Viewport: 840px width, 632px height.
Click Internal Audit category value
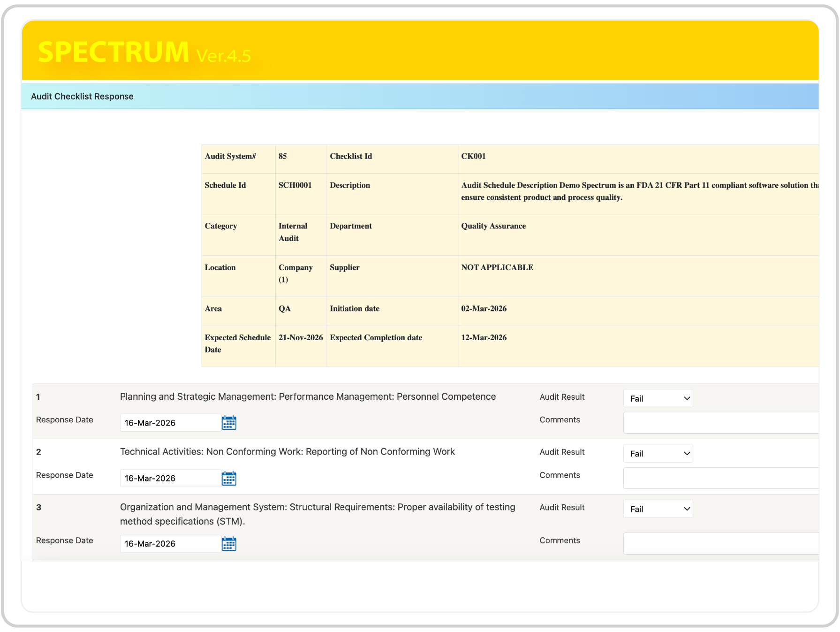click(x=293, y=232)
